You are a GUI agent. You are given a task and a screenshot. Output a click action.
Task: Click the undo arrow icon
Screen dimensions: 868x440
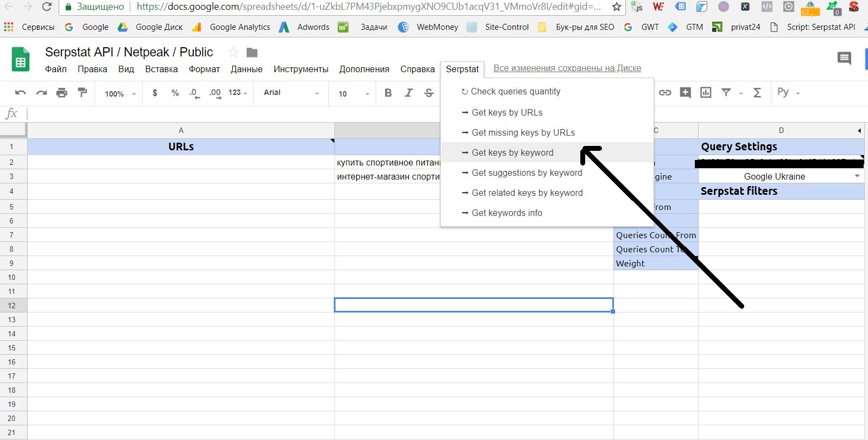point(21,93)
